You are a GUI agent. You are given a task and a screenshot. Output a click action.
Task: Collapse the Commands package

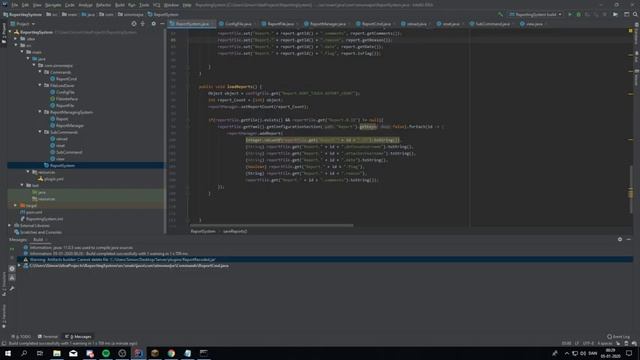tap(40, 72)
